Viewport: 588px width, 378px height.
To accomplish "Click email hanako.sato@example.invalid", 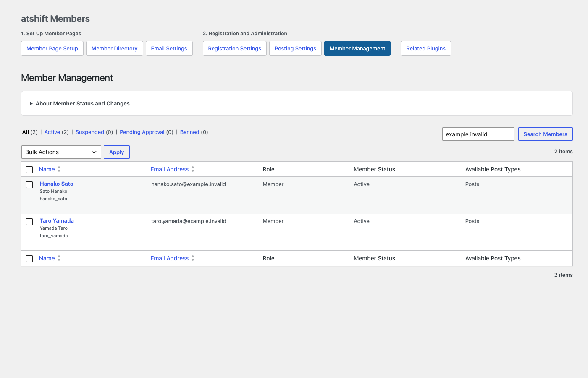I will click(x=189, y=184).
